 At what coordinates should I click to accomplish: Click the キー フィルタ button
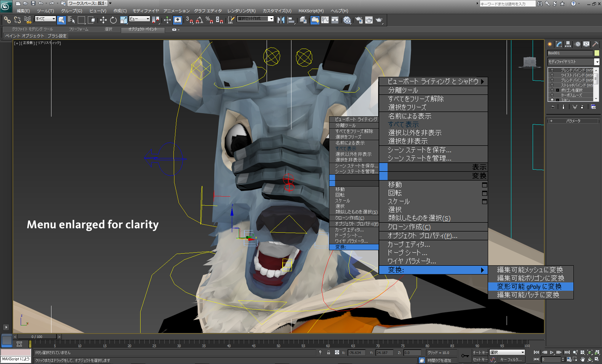click(x=511, y=360)
